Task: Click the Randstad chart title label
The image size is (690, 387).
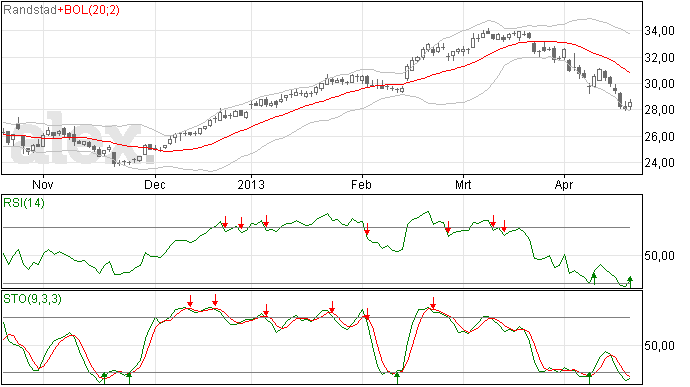Action: click(30, 10)
